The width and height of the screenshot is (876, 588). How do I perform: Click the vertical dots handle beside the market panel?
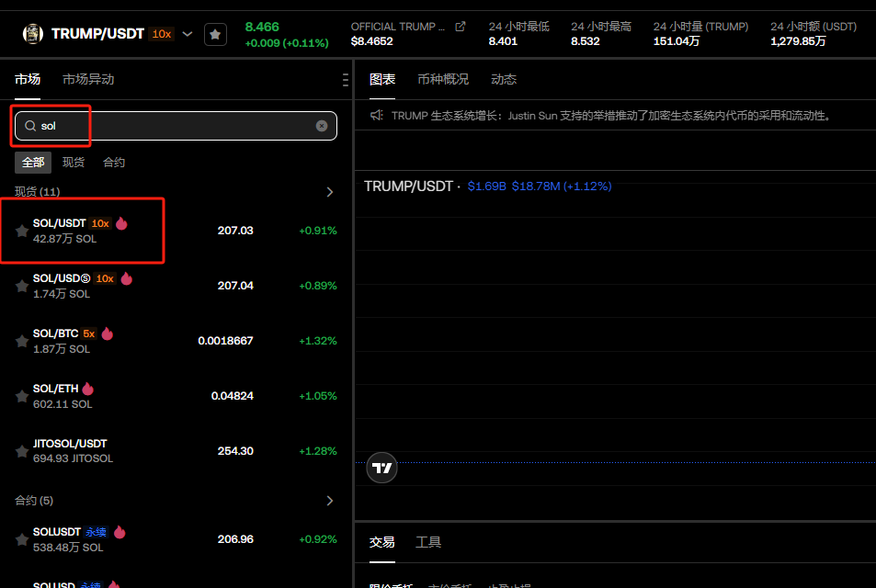click(x=346, y=80)
